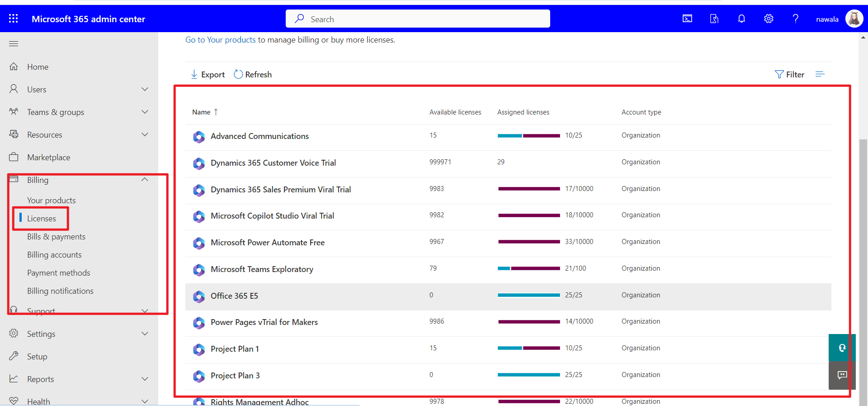Click the Advanced Communications product icon

coord(199,137)
